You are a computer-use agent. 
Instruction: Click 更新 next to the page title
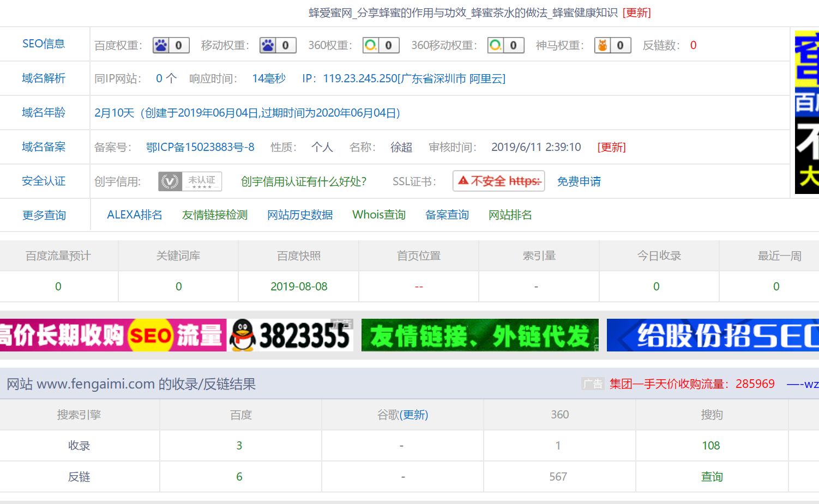pos(636,13)
